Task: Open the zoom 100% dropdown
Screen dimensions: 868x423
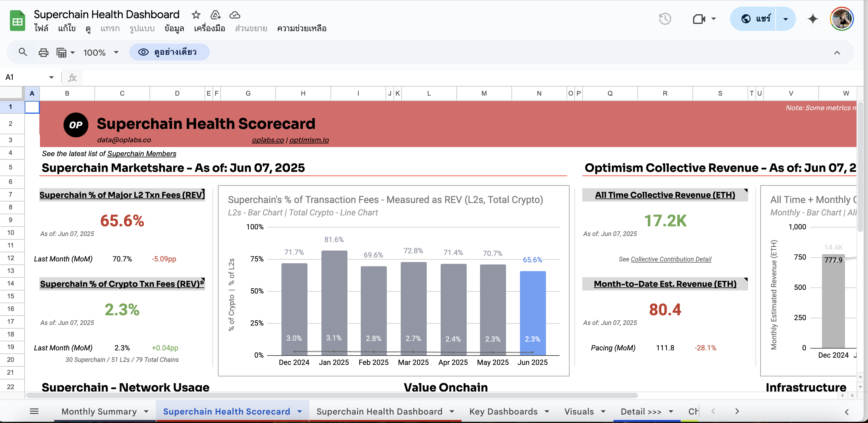Action: pyautogui.click(x=101, y=53)
